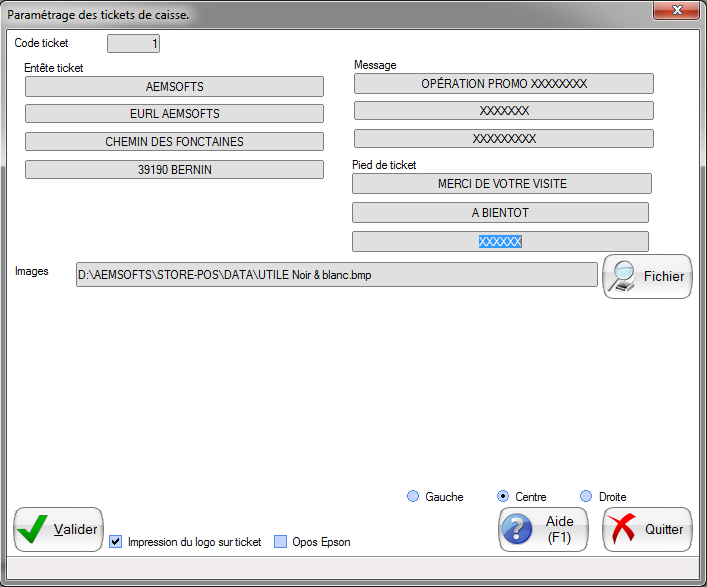Screen dimensions: 707x587
Task: Edit the MERCI DE VOTRE VISITE footer field
Action: coord(502,184)
